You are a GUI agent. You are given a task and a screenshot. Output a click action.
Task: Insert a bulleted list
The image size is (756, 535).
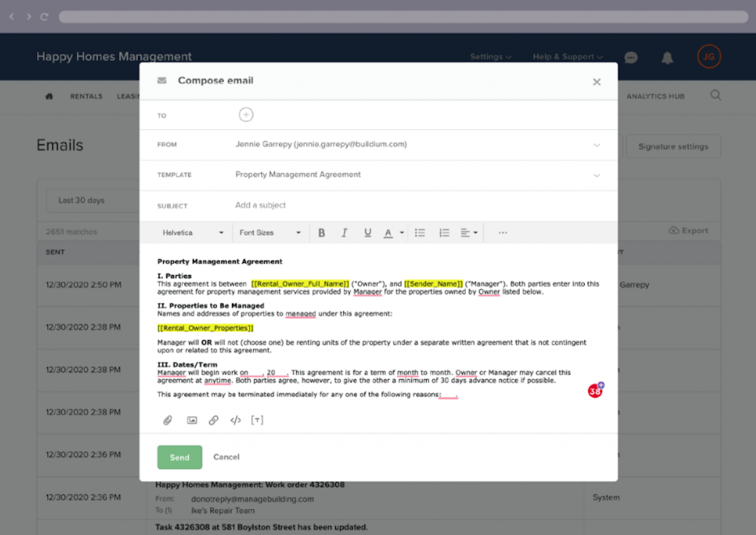click(x=420, y=233)
